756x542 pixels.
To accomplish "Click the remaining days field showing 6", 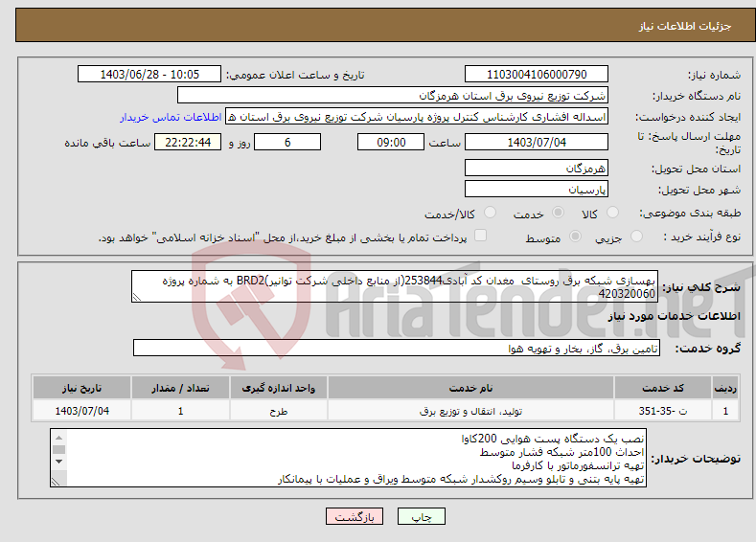I will pos(287,142).
